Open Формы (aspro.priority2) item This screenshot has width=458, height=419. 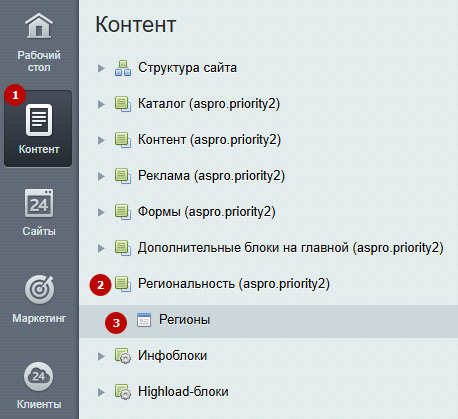click(x=207, y=212)
